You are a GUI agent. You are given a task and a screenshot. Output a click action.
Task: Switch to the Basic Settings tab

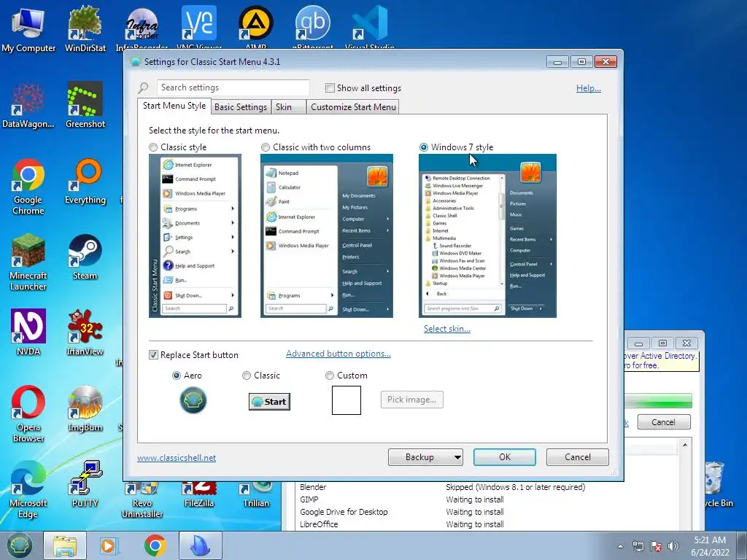click(241, 107)
